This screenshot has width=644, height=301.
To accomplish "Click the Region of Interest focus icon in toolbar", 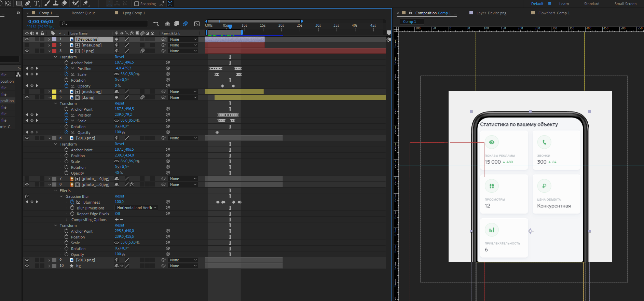I will [170, 3].
